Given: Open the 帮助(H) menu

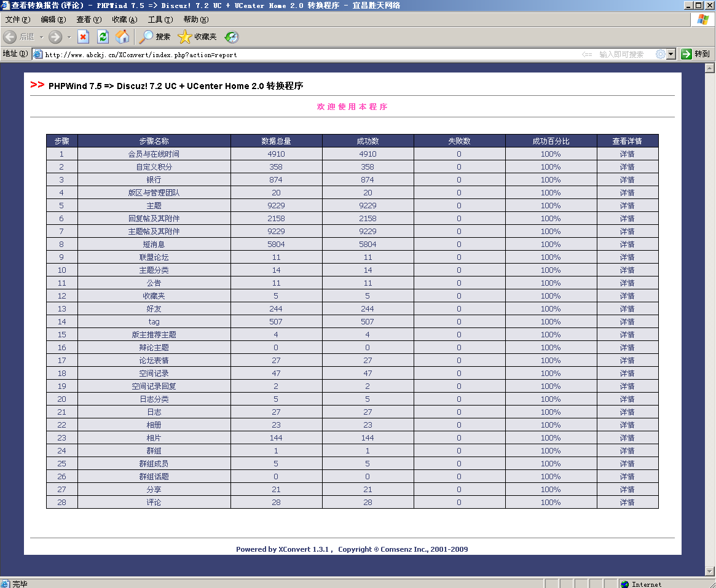Looking at the screenshot, I should coord(196,20).
